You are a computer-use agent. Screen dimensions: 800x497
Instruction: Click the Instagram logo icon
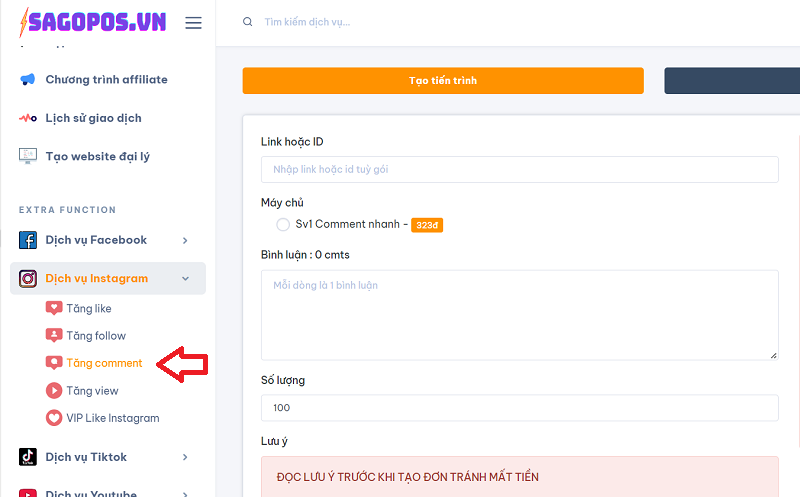[x=28, y=279]
